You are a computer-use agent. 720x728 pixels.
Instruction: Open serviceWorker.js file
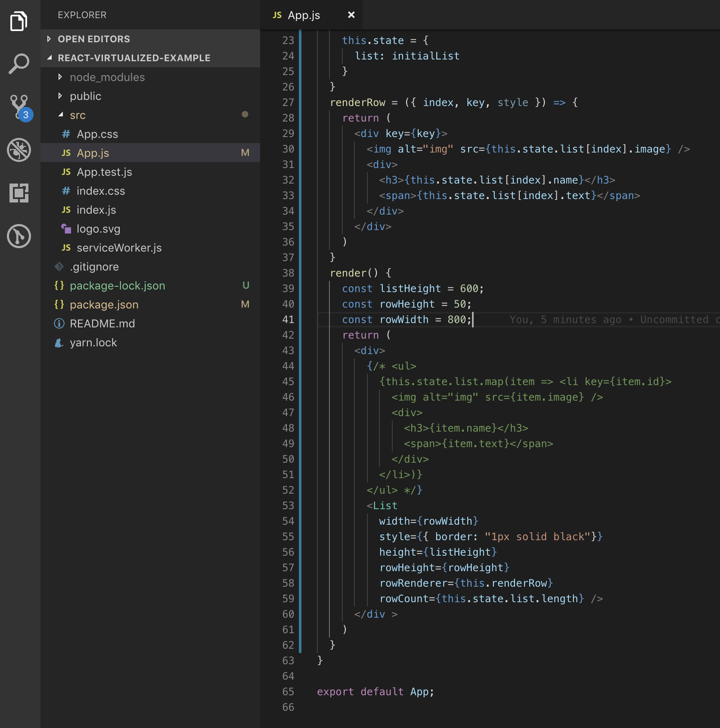119,248
